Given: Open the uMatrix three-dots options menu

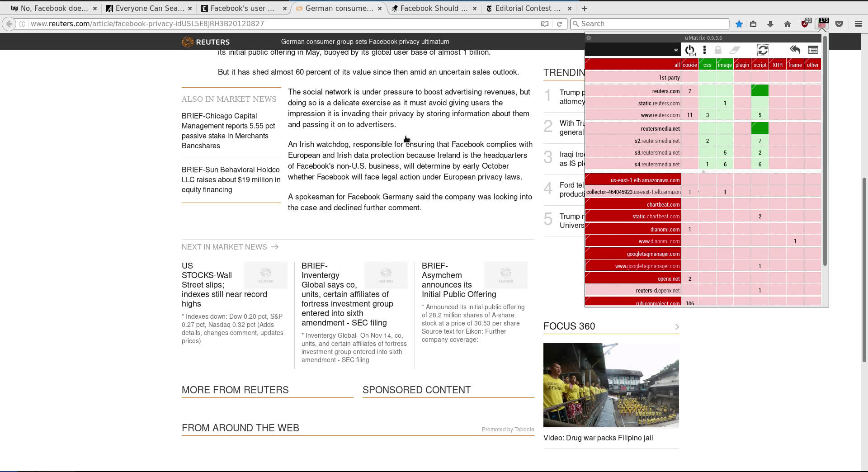Looking at the screenshot, I should (x=704, y=50).
